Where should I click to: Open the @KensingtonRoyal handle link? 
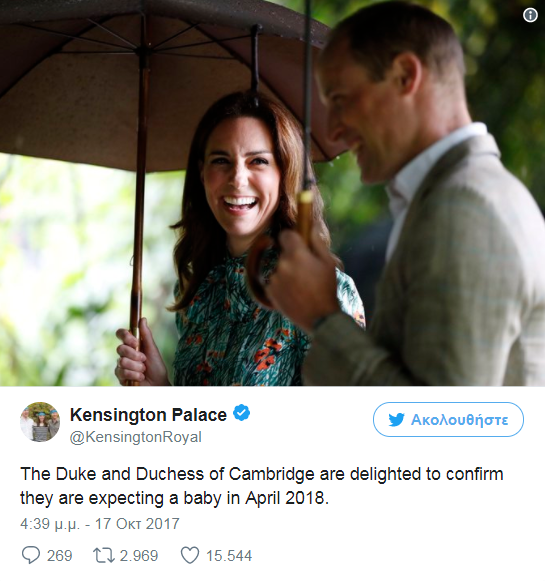click(136, 437)
